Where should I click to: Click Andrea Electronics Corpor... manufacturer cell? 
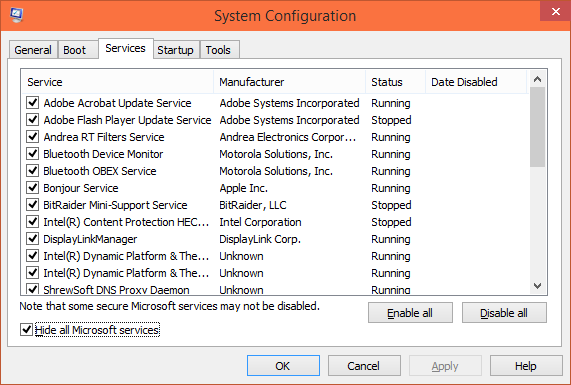tap(288, 137)
